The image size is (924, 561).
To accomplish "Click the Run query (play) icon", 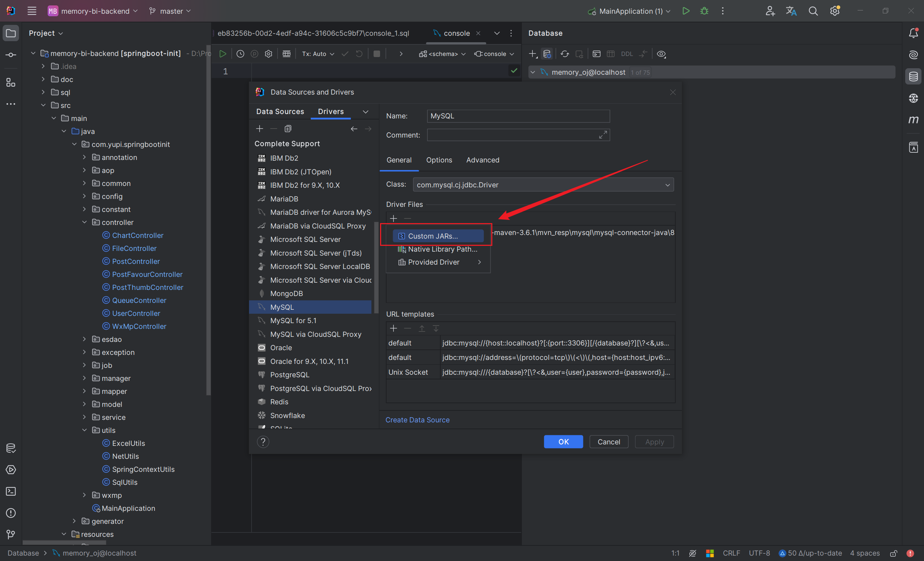I will pyautogui.click(x=222, y=53).
